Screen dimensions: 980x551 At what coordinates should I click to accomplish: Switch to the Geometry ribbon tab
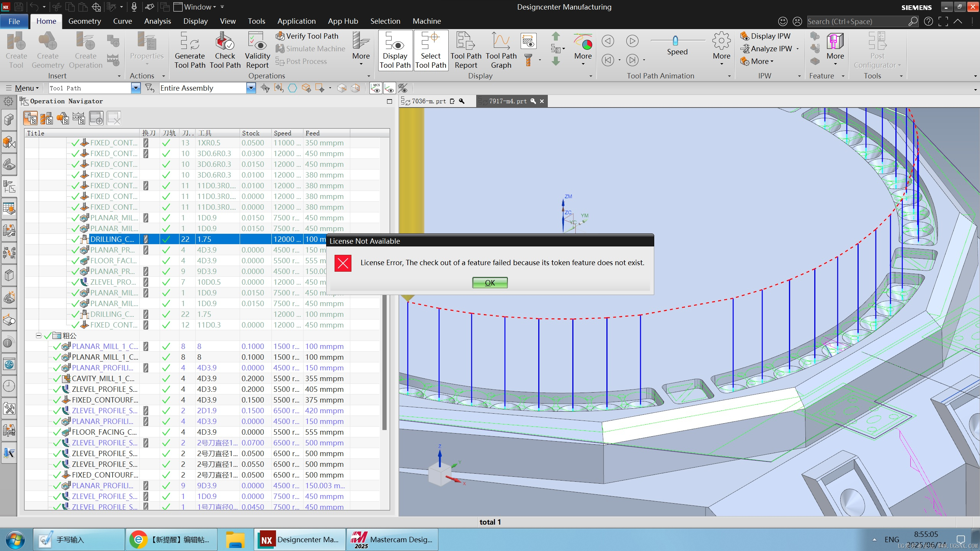point(85,21)
